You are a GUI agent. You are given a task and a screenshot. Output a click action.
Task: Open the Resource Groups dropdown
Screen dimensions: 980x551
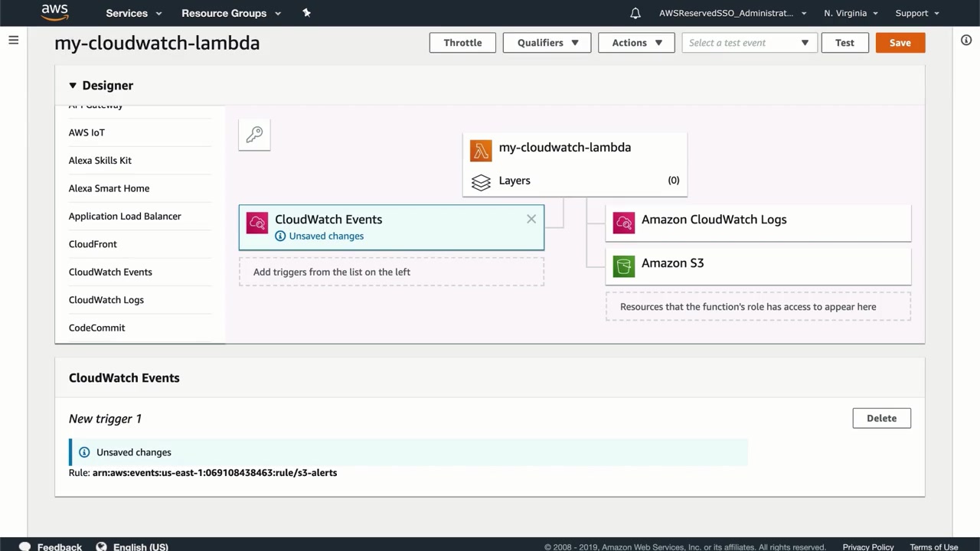coord(231,13)
